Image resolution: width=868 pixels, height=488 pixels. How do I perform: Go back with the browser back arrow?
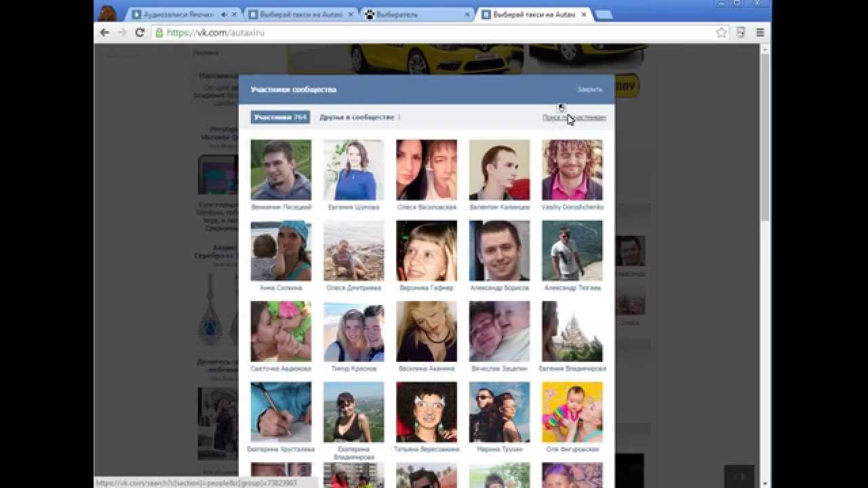pyautogui.click(x=104, y=32)
